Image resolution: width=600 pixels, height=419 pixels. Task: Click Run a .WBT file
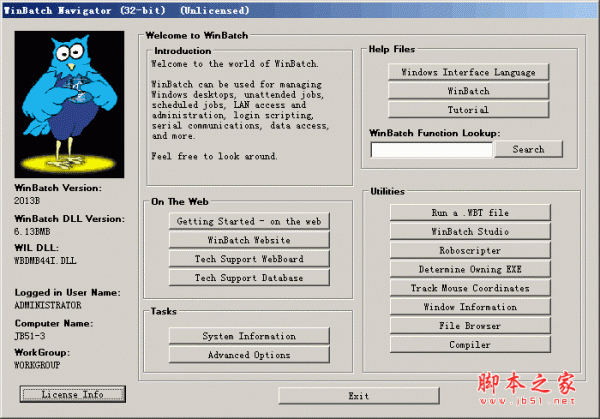click(470, 212)
